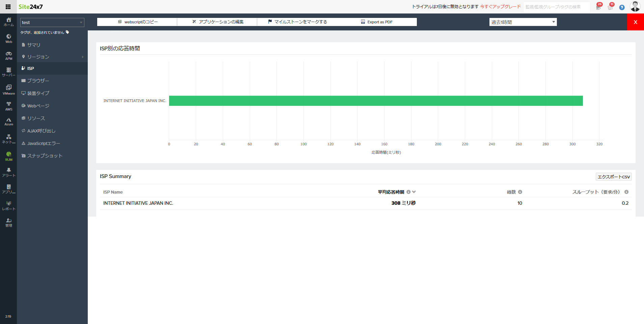This screenshot has height=324, width=644.
Task: Click 今すぐアップグレード link
Action: [500, 7]
